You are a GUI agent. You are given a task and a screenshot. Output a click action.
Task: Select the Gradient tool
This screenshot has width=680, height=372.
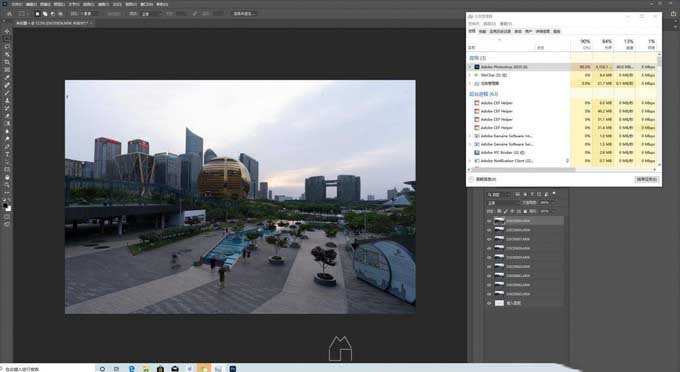point(7,123)
